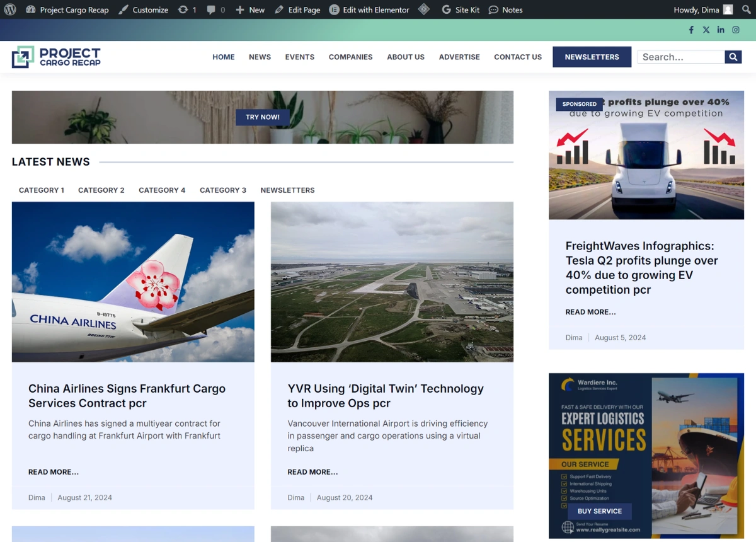Screen dimensions: 756x542
Task: Open the Howdy, Dima account menu
Action: (703, 9)
